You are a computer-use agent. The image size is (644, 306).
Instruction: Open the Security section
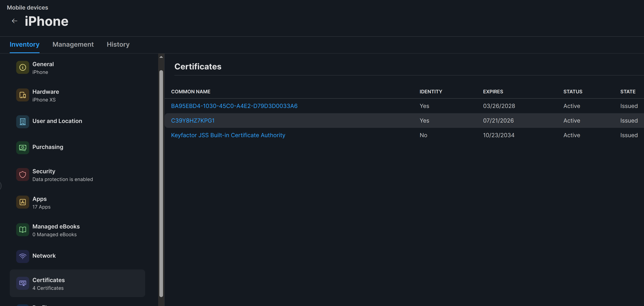pyautogui.click(x=77, y=175)
